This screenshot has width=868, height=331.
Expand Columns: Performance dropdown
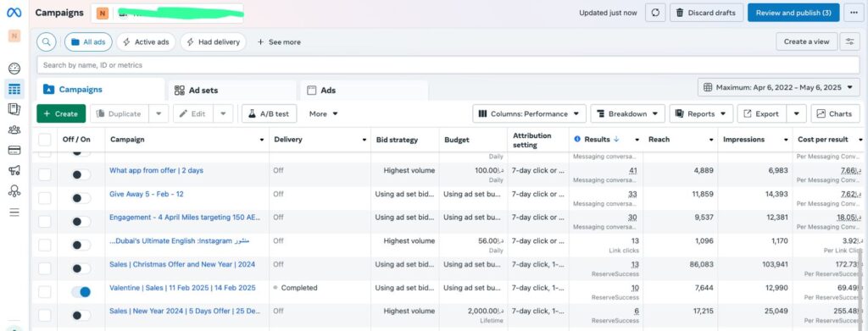pos(529,113)
